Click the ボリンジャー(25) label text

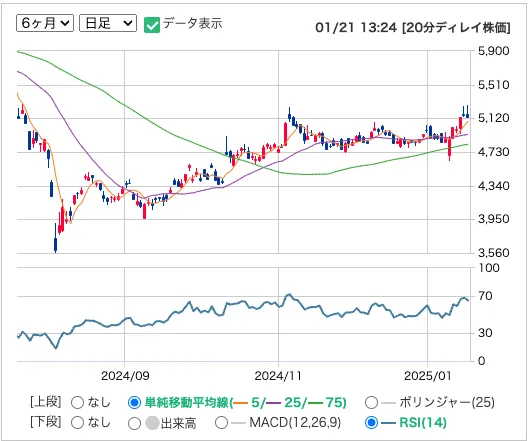coord(447,402)
